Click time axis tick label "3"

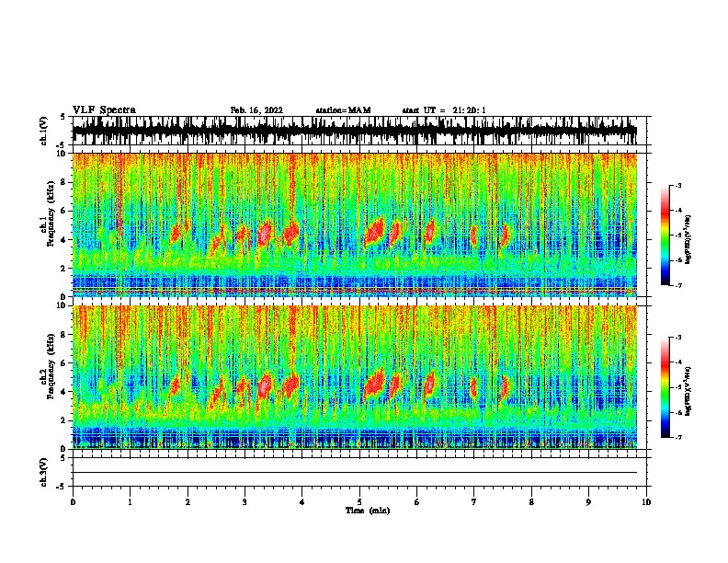pyautogui.click(x=245, y=502)
